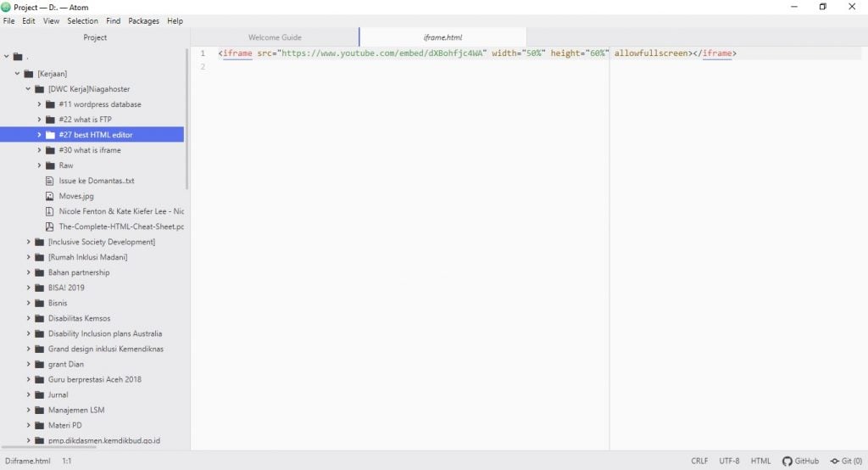
Task: Click the Atom app icon in title bar
Action: tap(6, 7)
